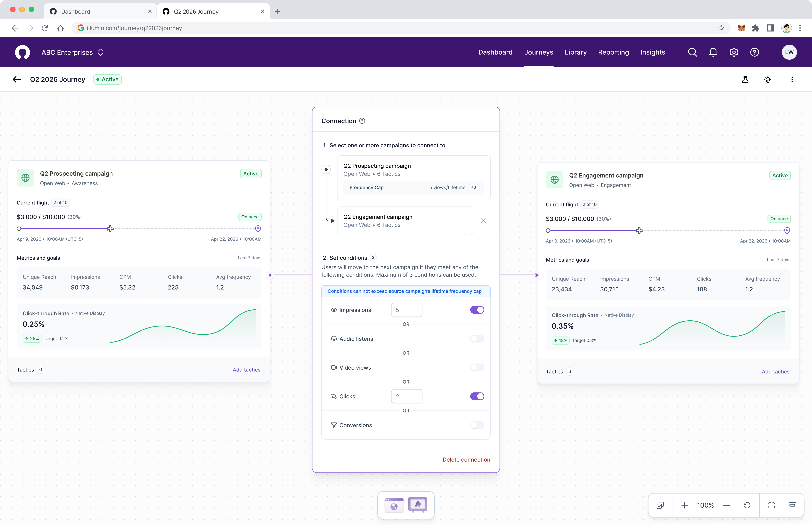Open the settings gear in navbar
The height and width of the screenshot is (525, 812).
(x=734, y=52)
